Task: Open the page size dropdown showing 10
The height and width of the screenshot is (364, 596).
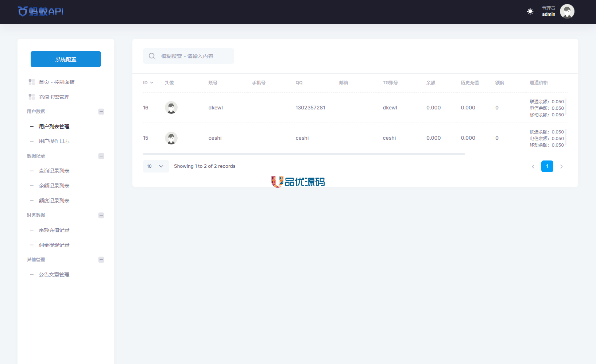Action: click(156, 166)
